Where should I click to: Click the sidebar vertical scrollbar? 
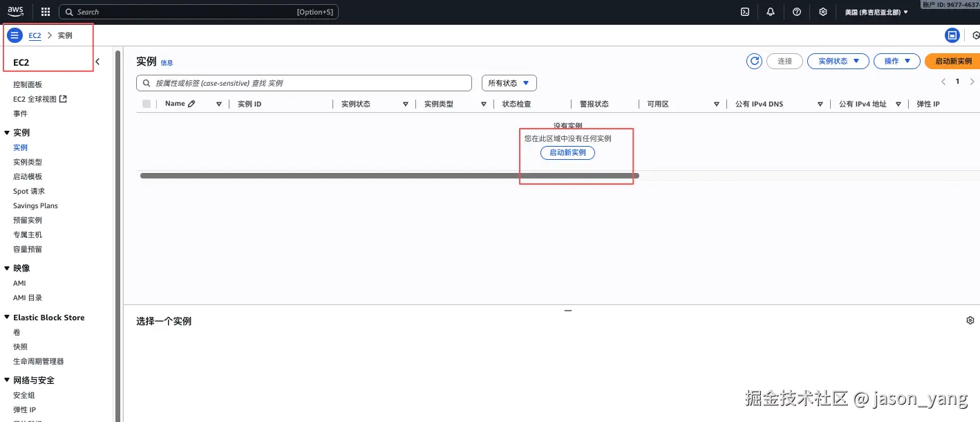click(118, 235)
